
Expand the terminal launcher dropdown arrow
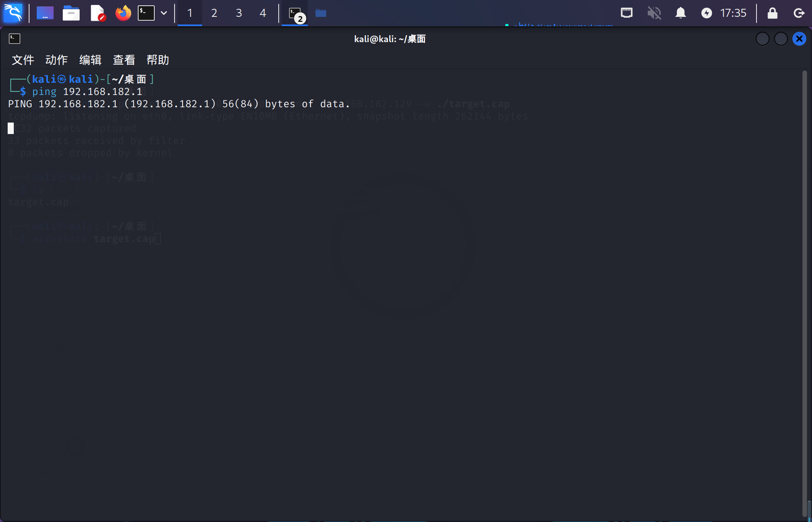coord(164,13)
